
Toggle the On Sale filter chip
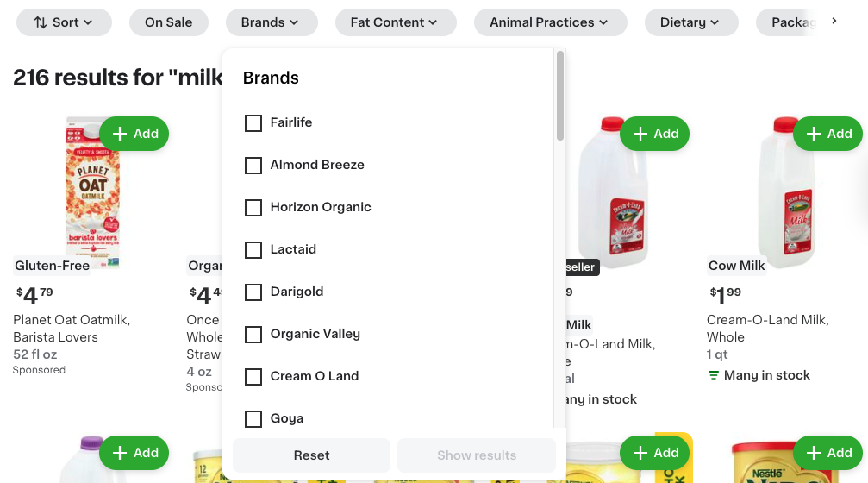pyautogui.click(x=169, y=22)
